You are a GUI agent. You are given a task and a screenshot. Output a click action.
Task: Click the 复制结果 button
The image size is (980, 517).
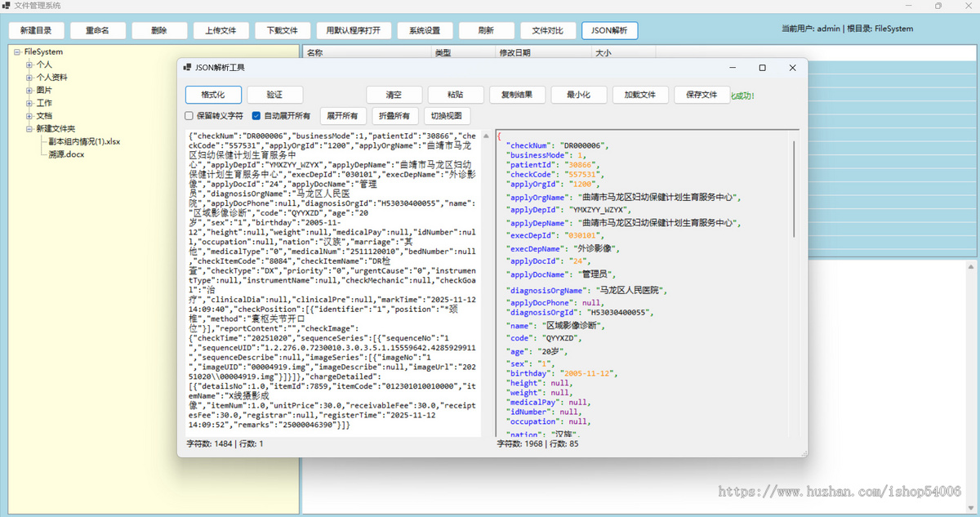[517, 95]
